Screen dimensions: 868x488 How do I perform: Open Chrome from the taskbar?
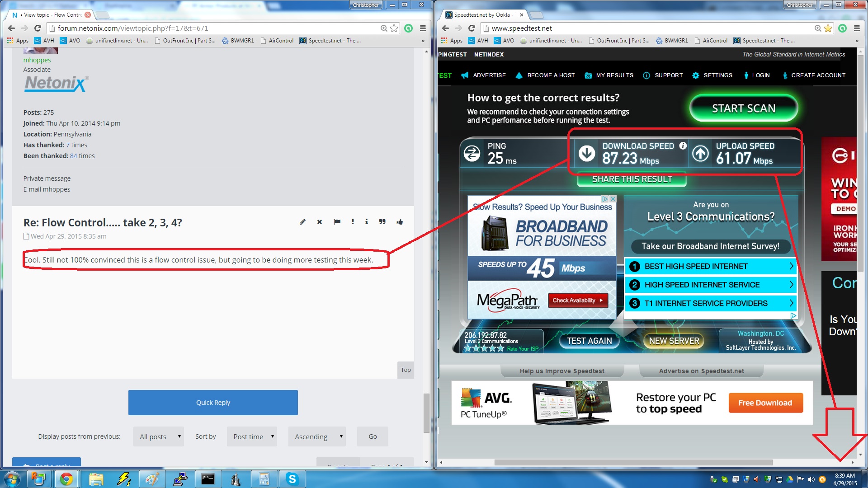click(66, 479)
